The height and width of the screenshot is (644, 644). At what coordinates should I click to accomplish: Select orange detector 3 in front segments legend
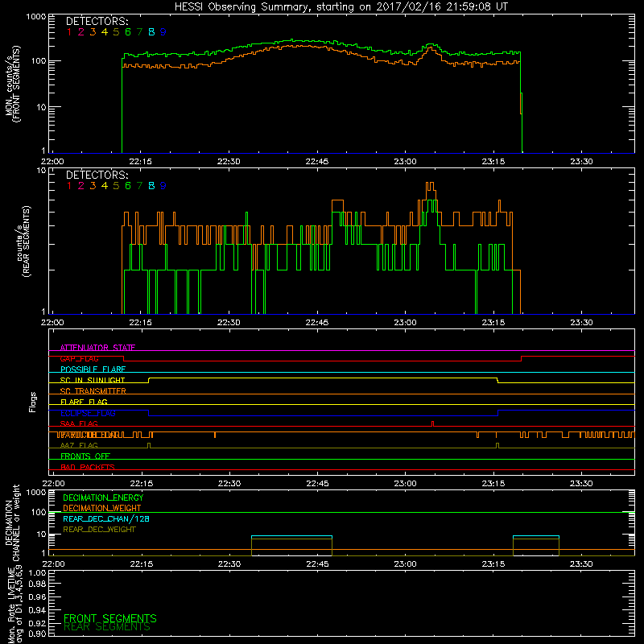point(93,32)
